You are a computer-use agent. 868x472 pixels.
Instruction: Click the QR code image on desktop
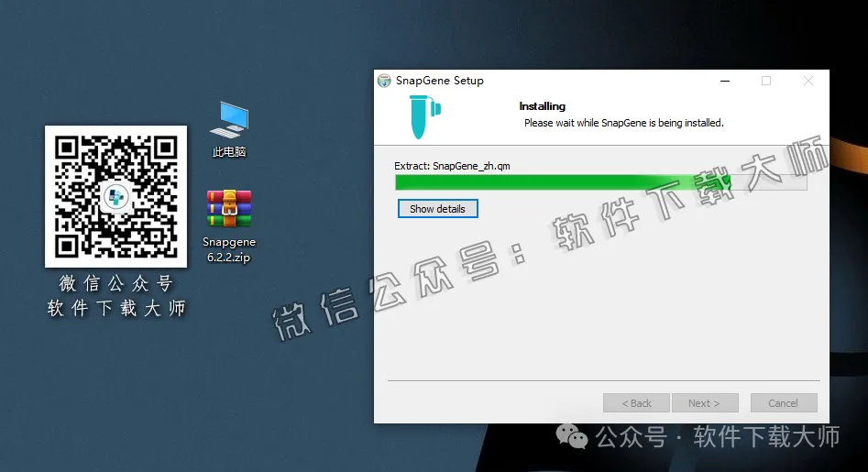coord(115,196)
